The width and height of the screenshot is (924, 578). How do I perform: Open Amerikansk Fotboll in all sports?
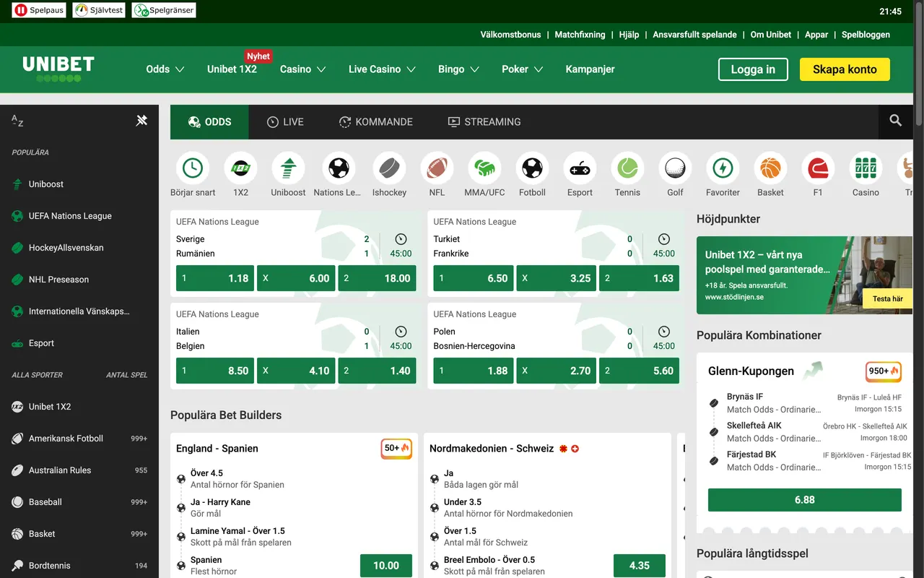pyautogui.click(x=79, y=439)
